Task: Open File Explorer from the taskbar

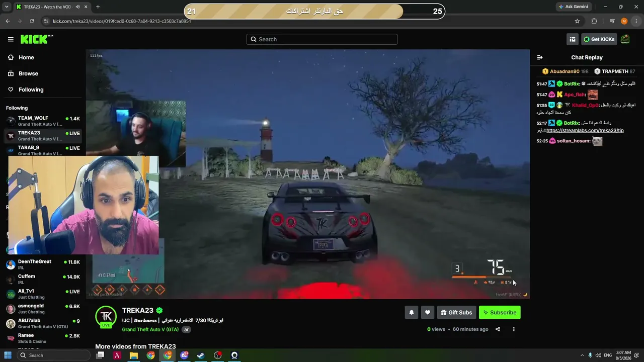Action: pos(134,355)
